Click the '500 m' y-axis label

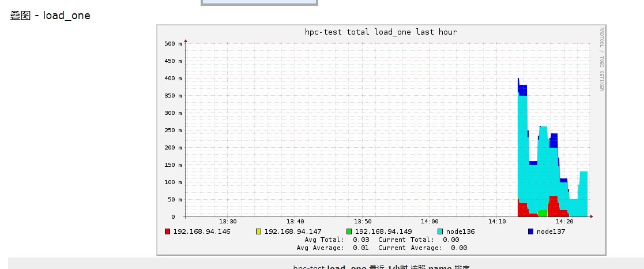(x=173, y=44)
